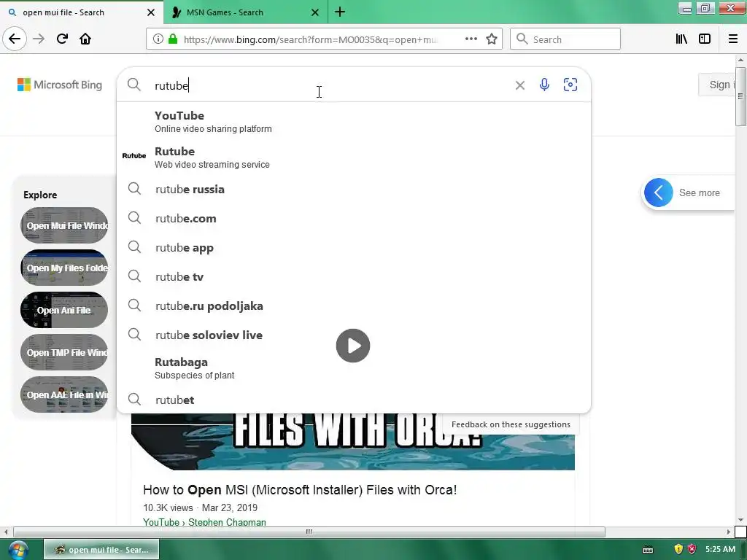Select the YouTube suggestion

click(x=354, y=122)
